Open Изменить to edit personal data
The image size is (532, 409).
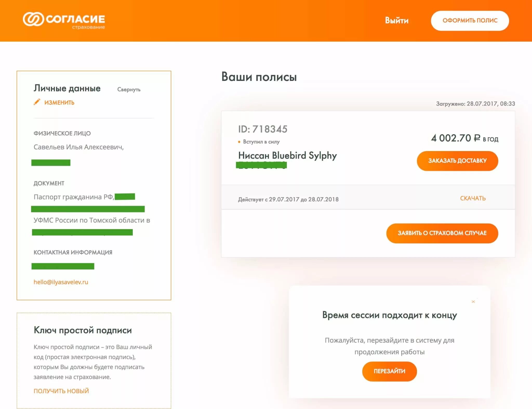pyautogui.click(x=59, y=102)
